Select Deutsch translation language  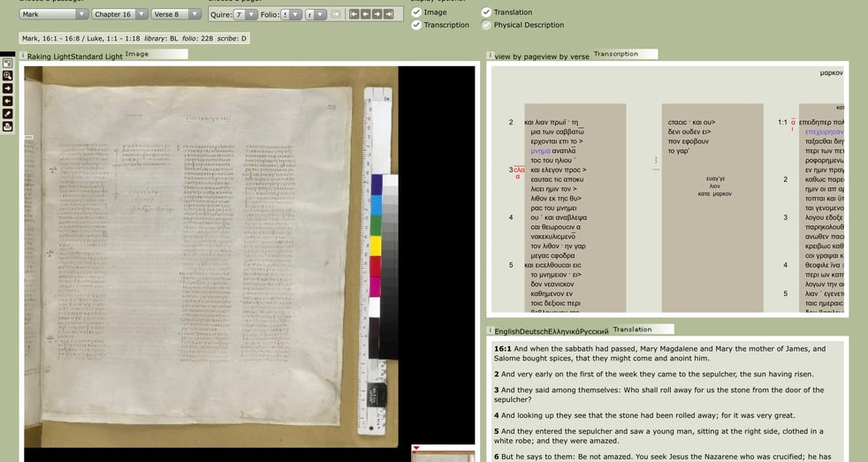536,331
